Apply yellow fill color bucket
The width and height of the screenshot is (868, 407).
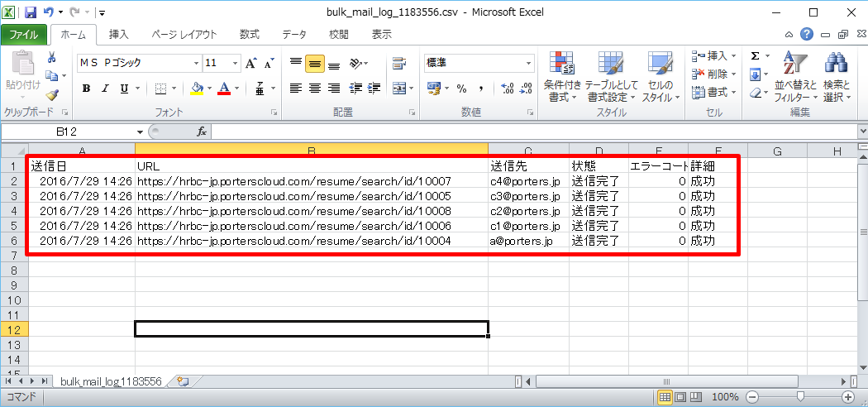click(x=197, y=89)
